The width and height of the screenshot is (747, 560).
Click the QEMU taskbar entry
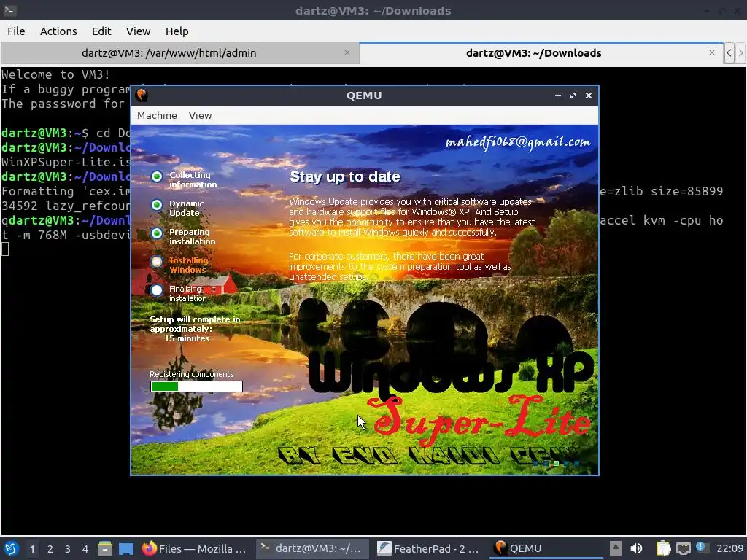point(546,548)
